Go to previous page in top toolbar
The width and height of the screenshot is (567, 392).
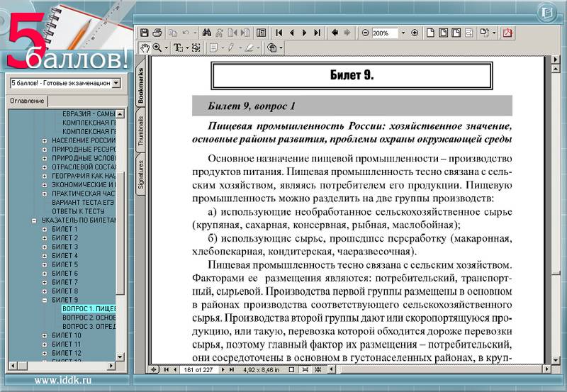tap(292, 33)
